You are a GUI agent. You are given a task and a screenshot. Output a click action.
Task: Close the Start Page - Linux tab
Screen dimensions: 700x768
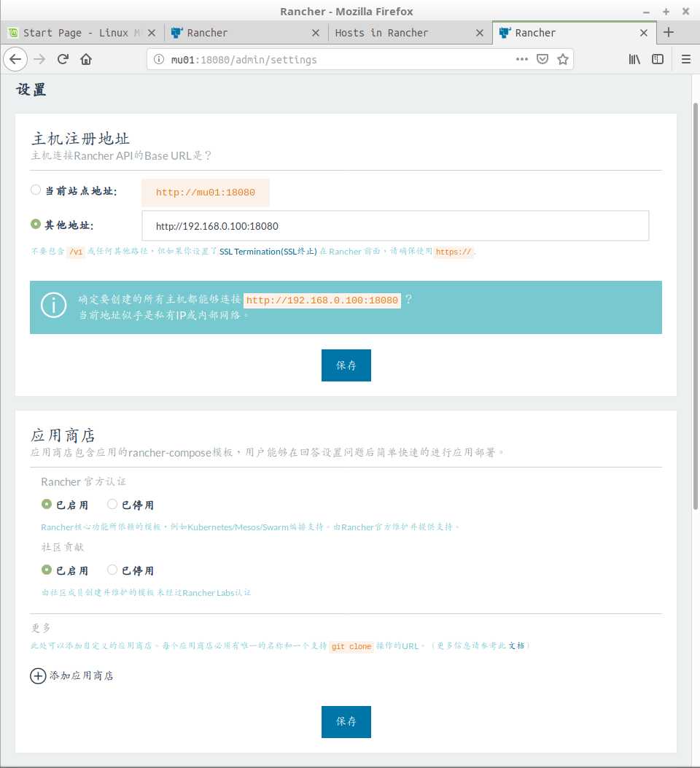coord(152,33)
